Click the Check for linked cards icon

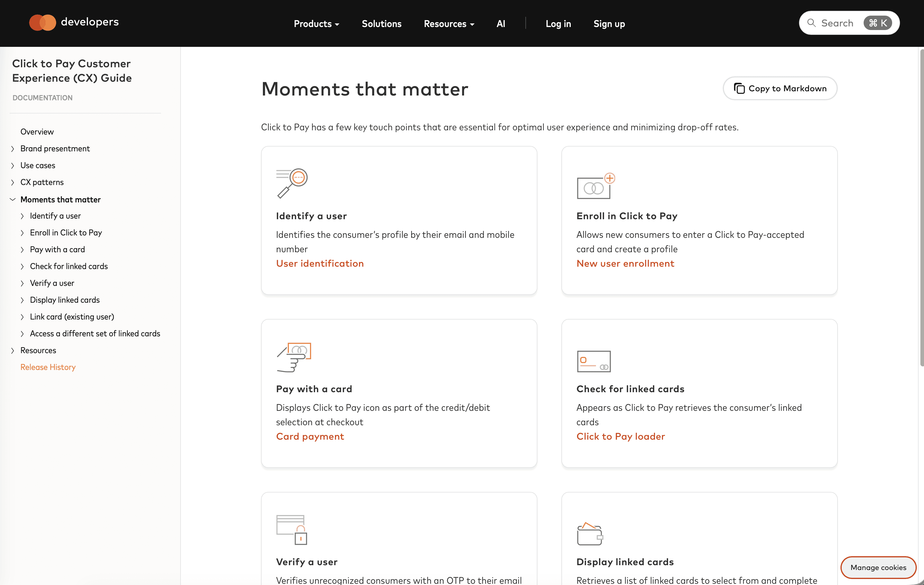[x=593, y=361]
